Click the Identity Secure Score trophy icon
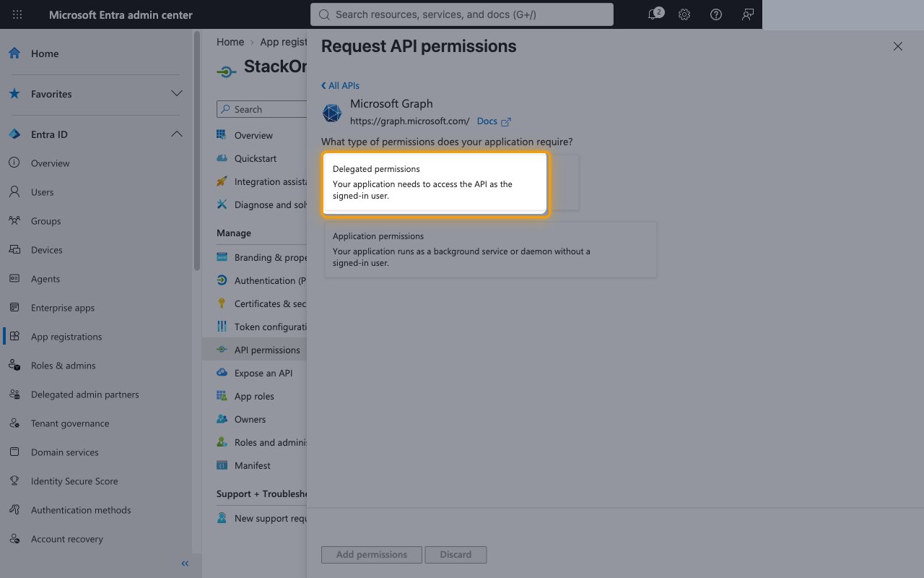The image size is (924, 578). [x=14, y=481]
